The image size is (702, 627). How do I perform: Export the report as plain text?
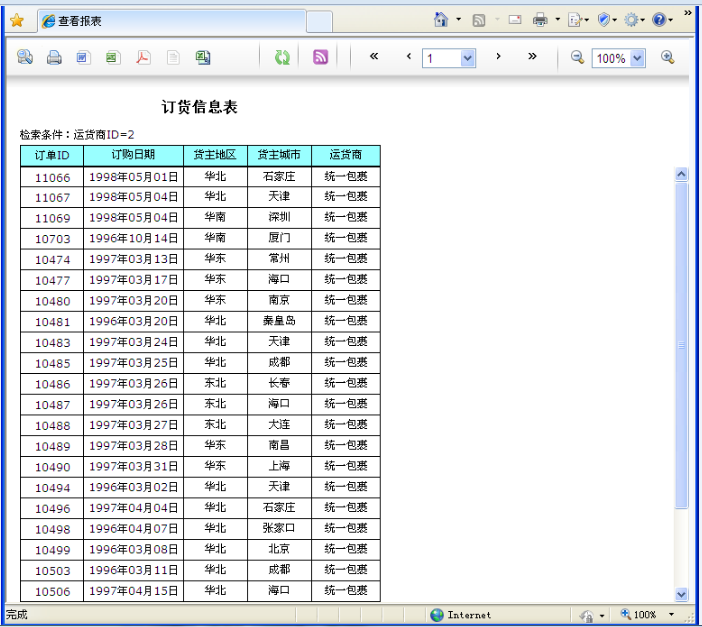coord(173,57)
